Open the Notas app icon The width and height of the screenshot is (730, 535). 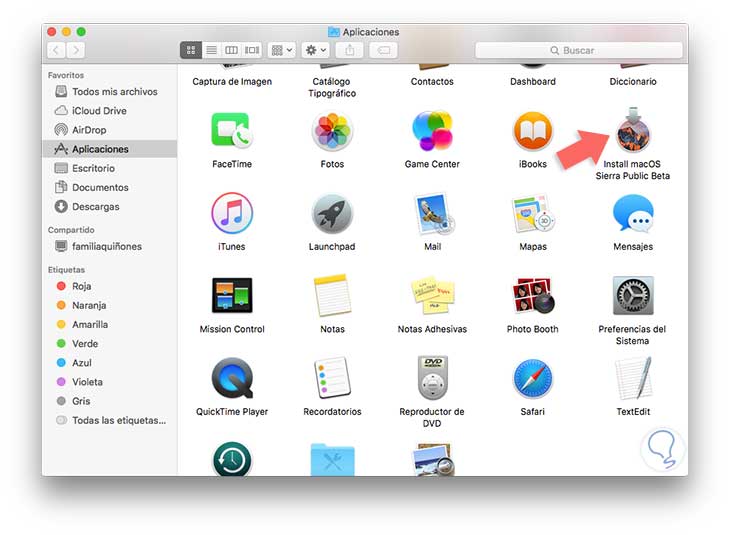pyautogui.click(x=332, y=296)
